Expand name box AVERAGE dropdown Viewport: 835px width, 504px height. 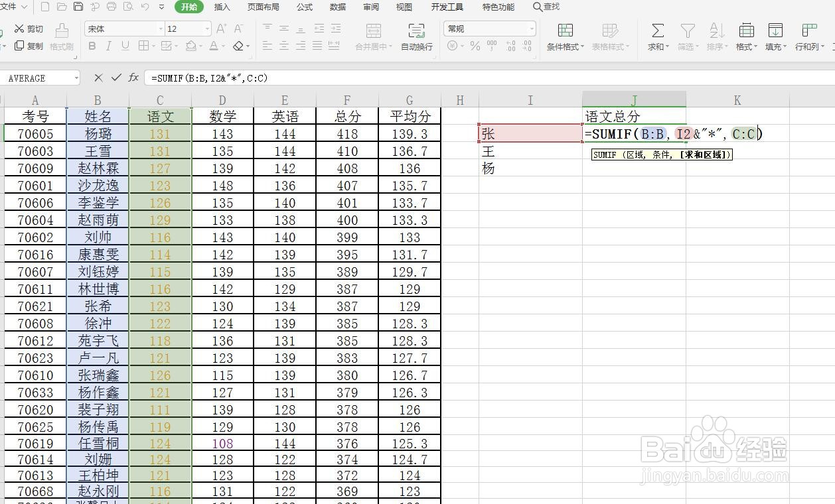pos(76,78)
